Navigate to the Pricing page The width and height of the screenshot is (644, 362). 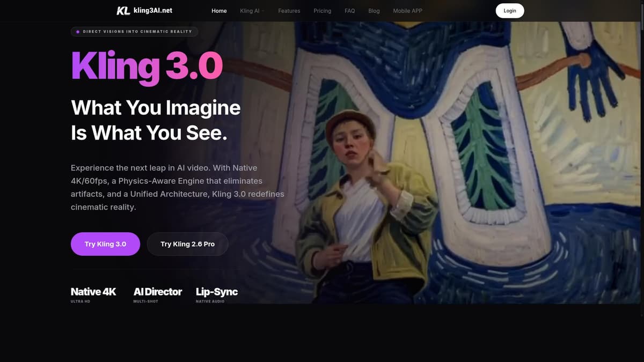tap(322, 11)
